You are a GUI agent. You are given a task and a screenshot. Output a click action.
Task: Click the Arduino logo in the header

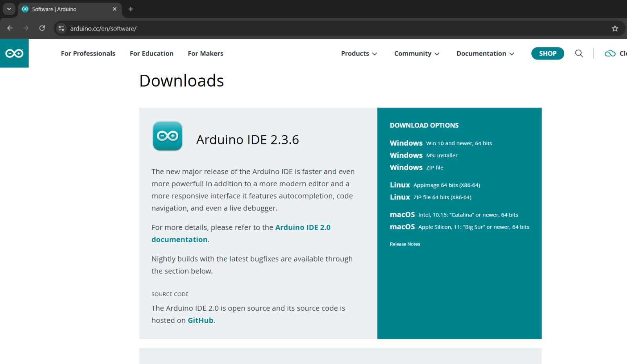14,53
